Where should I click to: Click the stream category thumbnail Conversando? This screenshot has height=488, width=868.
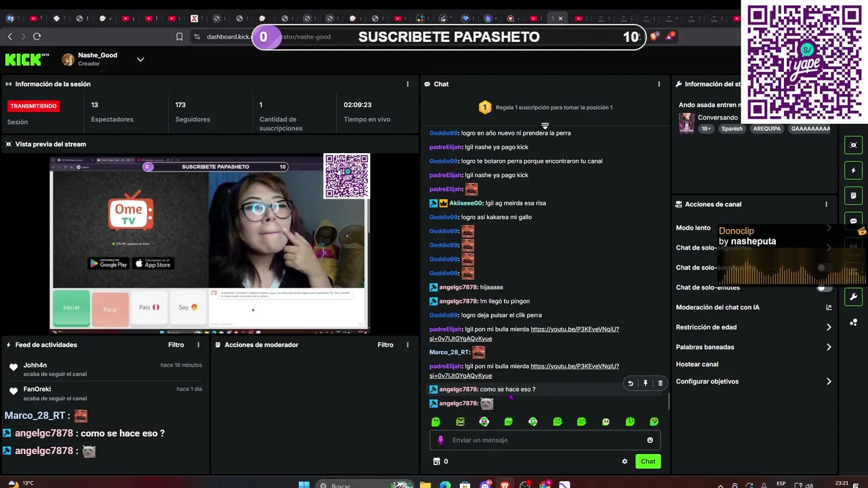click(x=686, y=123)
